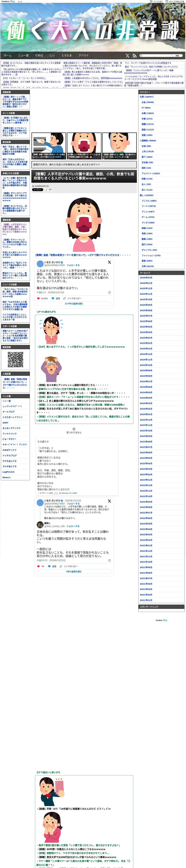Click リンクをコピー on the 鹿刺し tweet

pos(69,566)
